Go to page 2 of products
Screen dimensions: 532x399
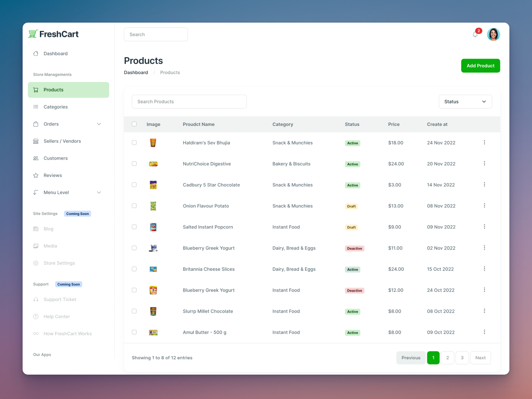pos(447,358)
